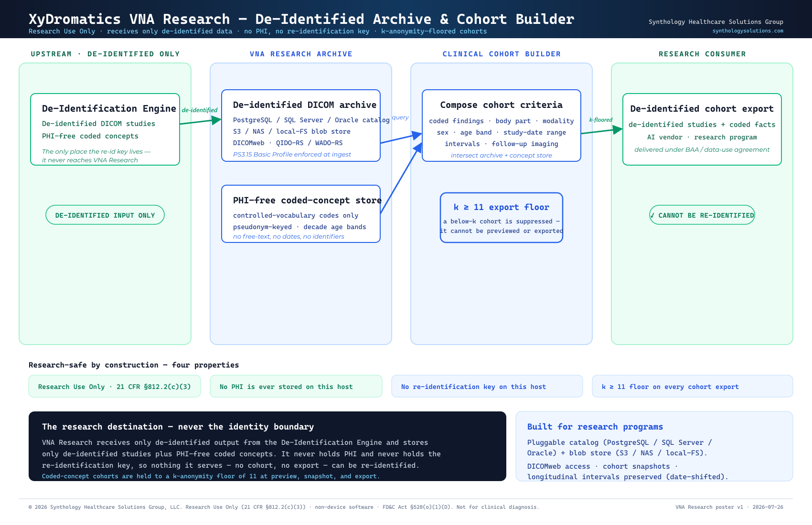Click 'no free-text, no dates, no identifiers' note
The width and height of the screenshot is (812, 525).
pos(288,237)
